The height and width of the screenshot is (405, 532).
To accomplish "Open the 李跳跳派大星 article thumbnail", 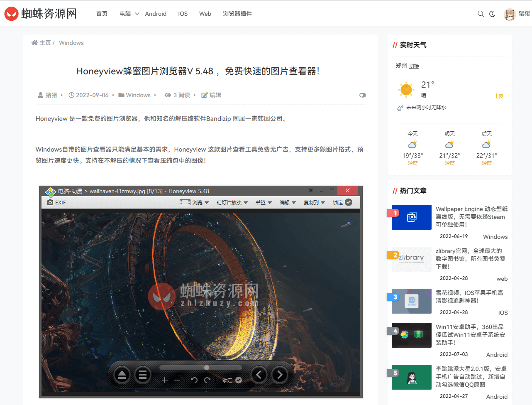I will pos(412,377).
